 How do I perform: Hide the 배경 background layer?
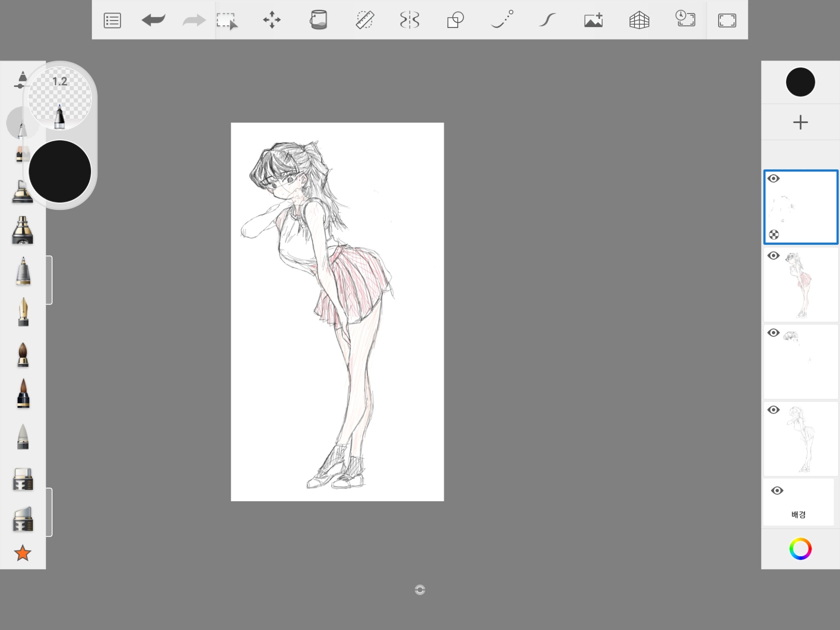[x=777, y=491]
